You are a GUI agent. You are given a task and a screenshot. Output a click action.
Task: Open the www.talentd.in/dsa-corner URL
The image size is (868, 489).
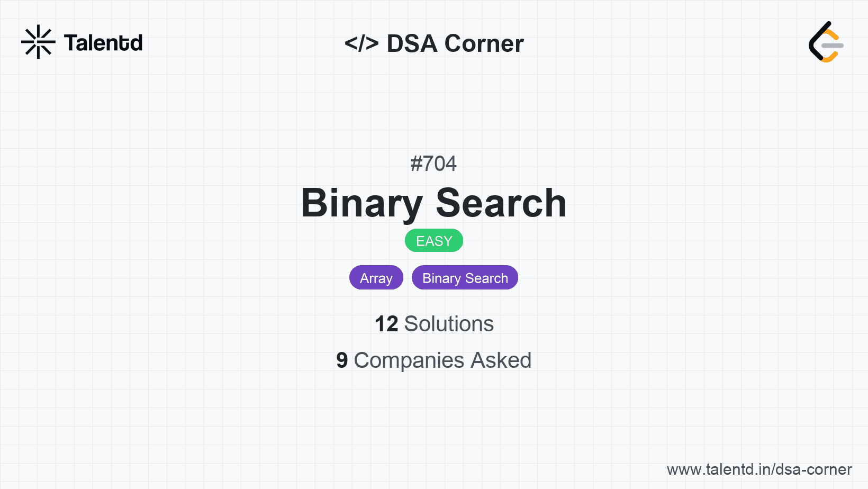(x=759, y=469)
